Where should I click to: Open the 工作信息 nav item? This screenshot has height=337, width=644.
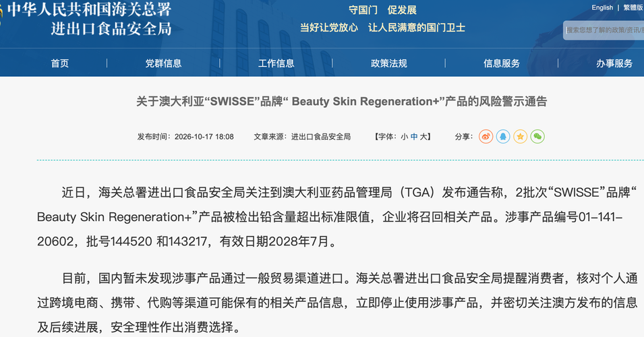(276, 63)
